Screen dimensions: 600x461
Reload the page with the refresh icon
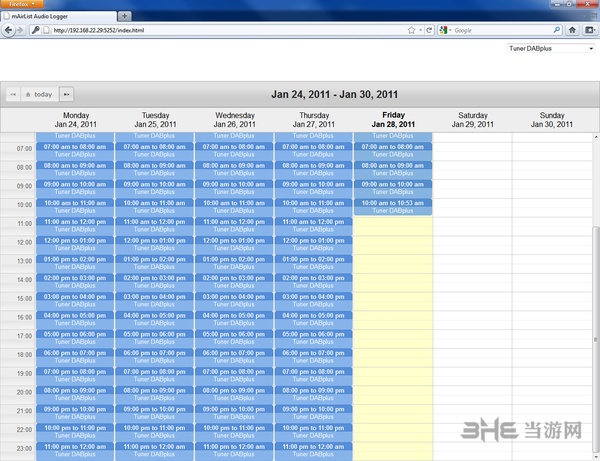tap(429, 30)
